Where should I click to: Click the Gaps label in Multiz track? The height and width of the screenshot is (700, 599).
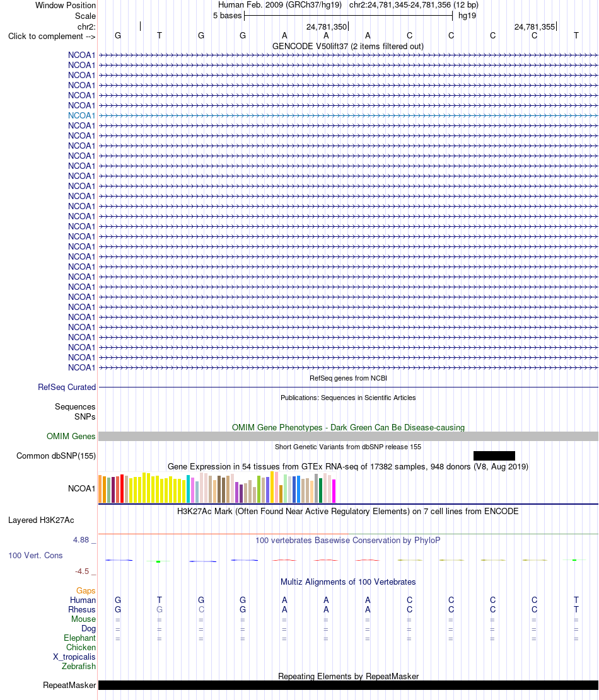(86, 590)
